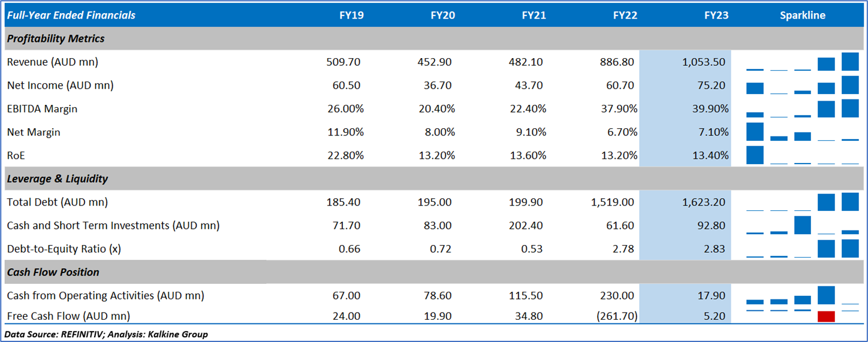Image resolution: width=868 pixels, height=342 pixels.
Task: Click the Sparkline column header
Action: 802,16
